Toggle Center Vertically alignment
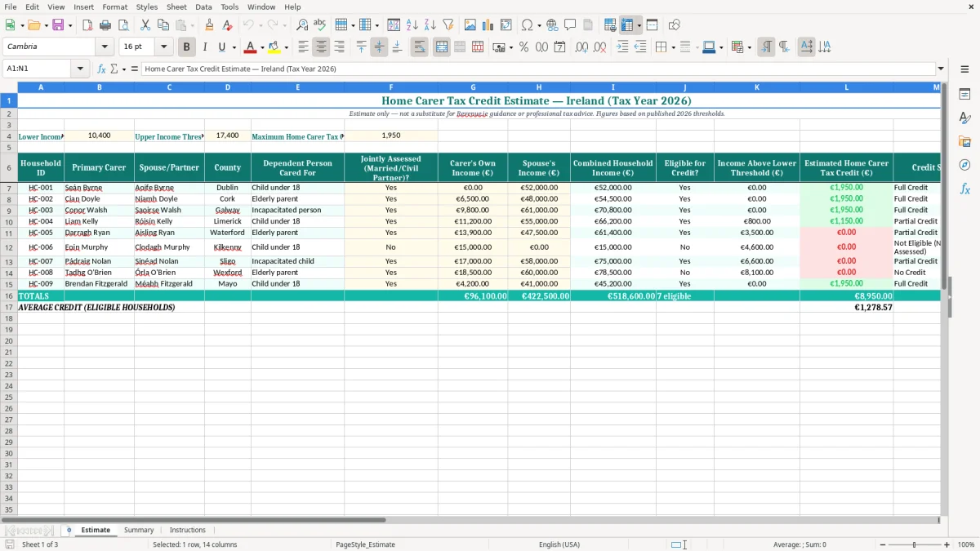Viewport: 980px width, 551px height. pyautogui.click(x=379, y=47)
